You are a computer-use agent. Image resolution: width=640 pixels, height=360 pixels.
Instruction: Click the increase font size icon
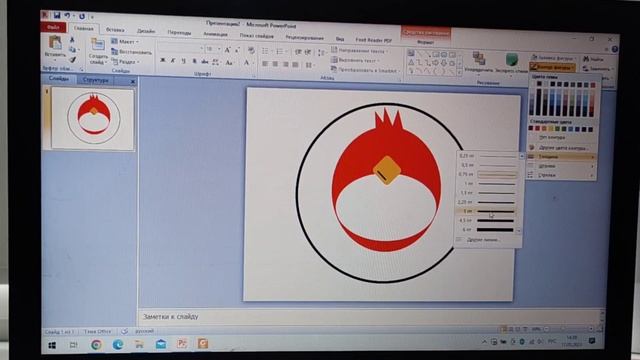[227, 50]
